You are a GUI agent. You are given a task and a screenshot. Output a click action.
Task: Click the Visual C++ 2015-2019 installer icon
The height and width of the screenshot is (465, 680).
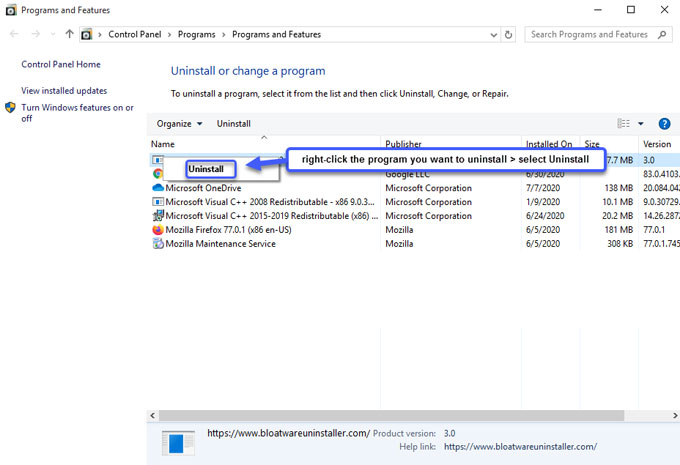158,216
